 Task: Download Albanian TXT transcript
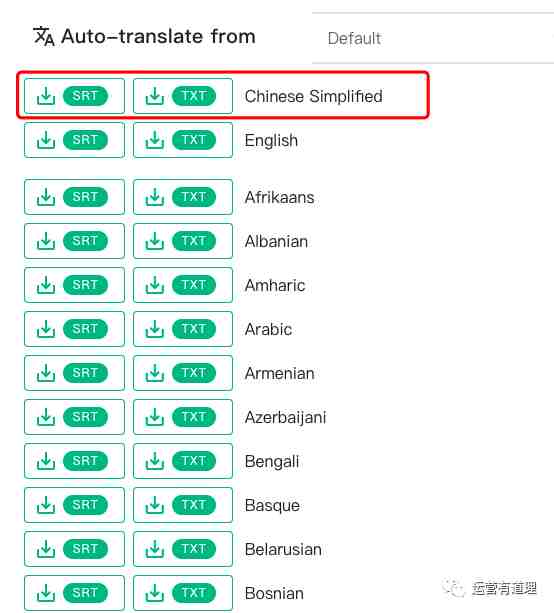[x=183, y=241]
